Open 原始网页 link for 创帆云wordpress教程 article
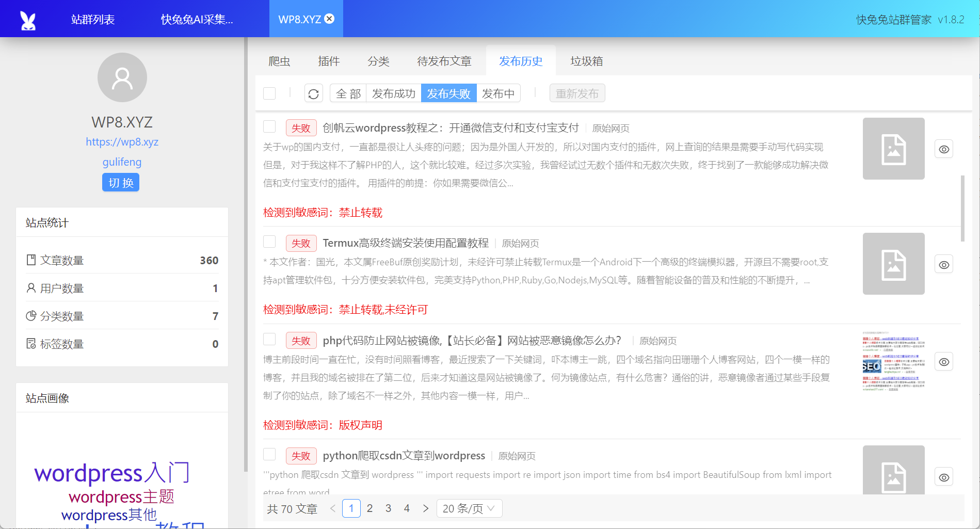 (x=611, y=129)
